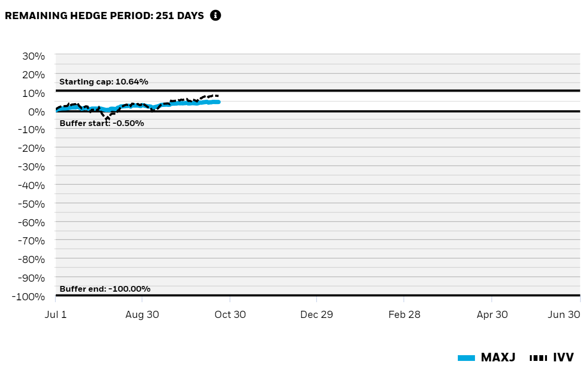The image size is (588, 380).
Task: Select the Buffer end -100.00% label
Action: coord(105,289)
